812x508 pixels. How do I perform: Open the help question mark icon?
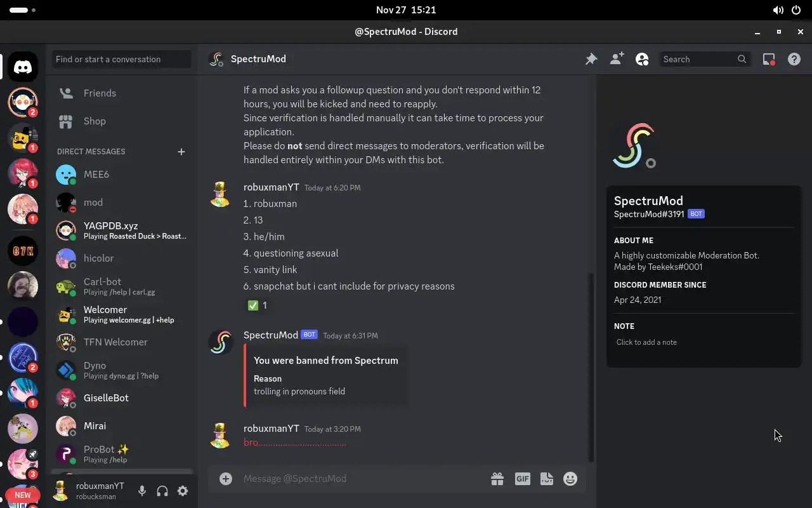click(x=794, y=59)
